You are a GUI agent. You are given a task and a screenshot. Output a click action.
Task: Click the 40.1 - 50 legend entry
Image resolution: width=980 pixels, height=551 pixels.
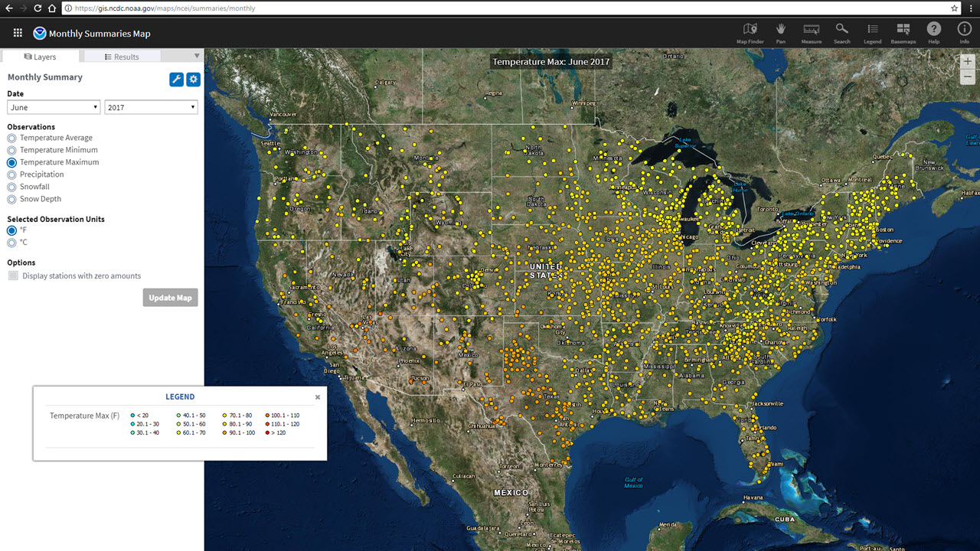[x=191, y=415]
